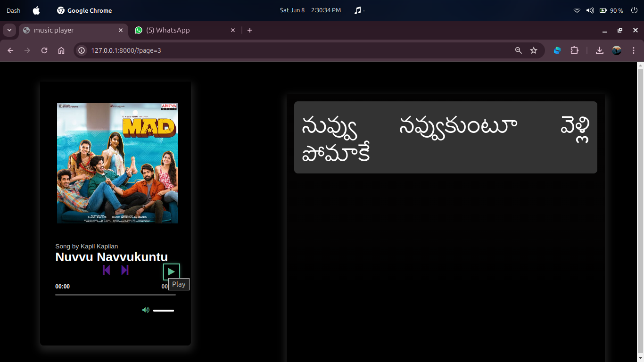Screen dimensions: 644x362
Task: Reload the current page
Action: pyautogui.click(x=44, y=50)
